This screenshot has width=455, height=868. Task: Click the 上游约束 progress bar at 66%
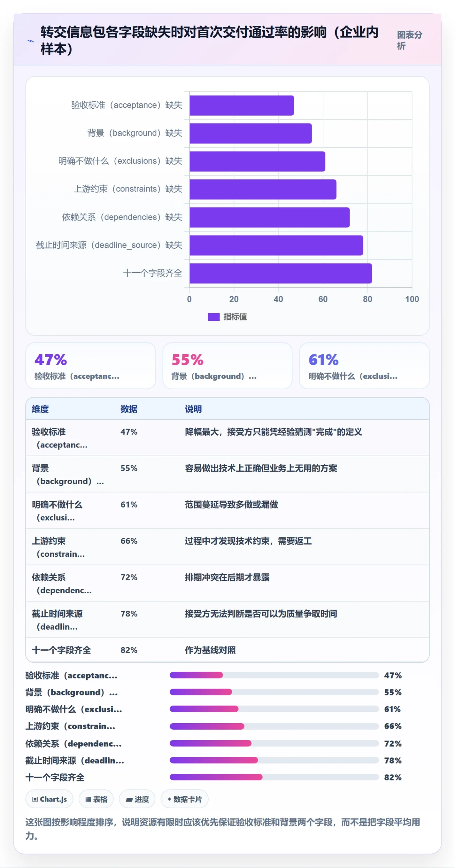[274, 726]
